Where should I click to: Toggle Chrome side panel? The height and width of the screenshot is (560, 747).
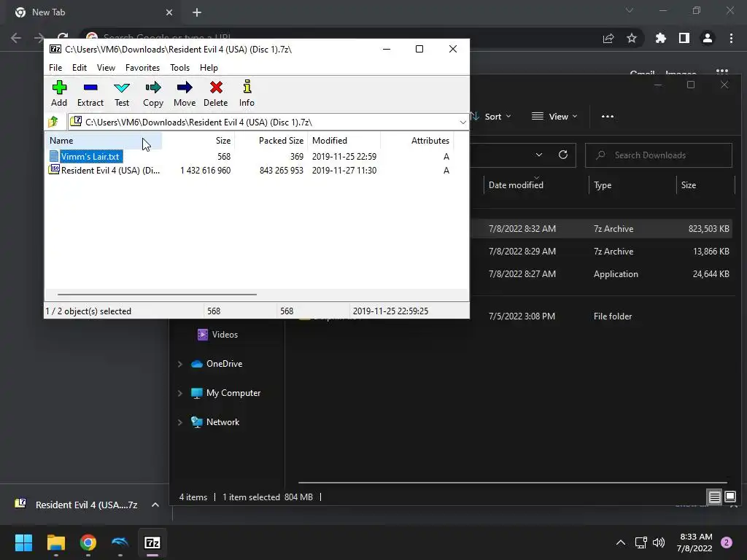tap(684, 38)
